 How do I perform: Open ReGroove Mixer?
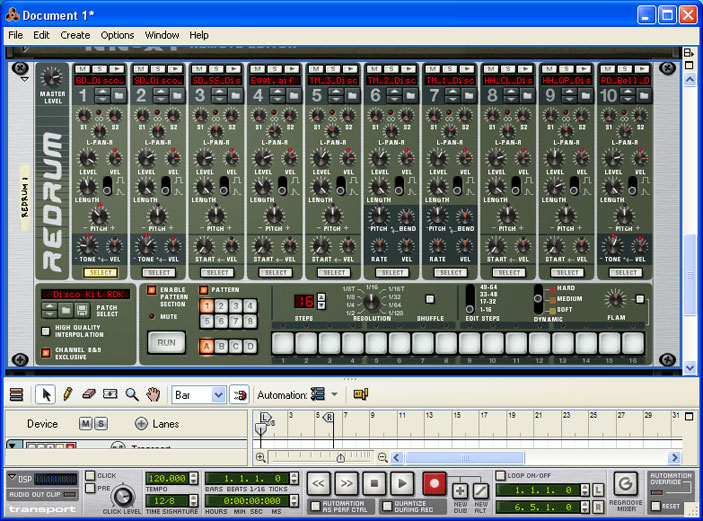(625, 484)
